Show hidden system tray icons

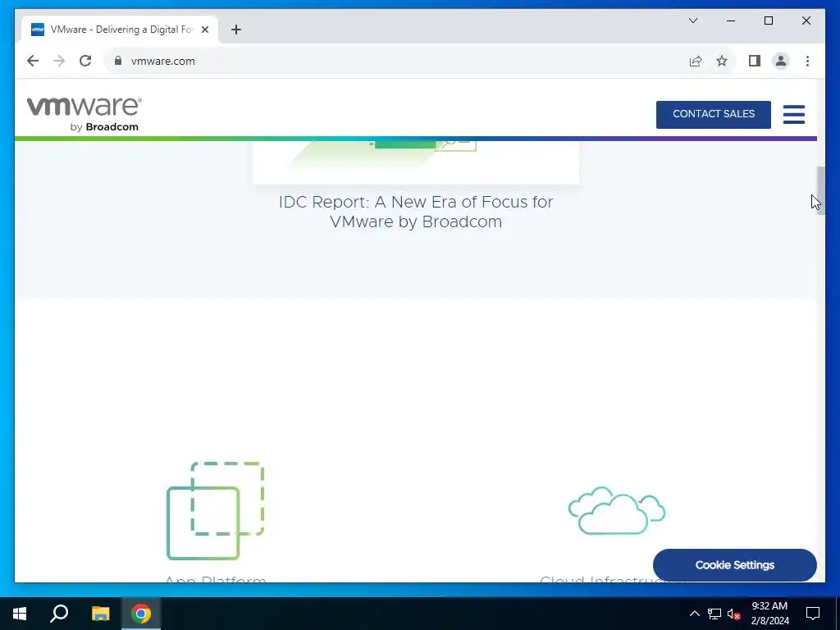pyautogui.click(x=694, y=614)
